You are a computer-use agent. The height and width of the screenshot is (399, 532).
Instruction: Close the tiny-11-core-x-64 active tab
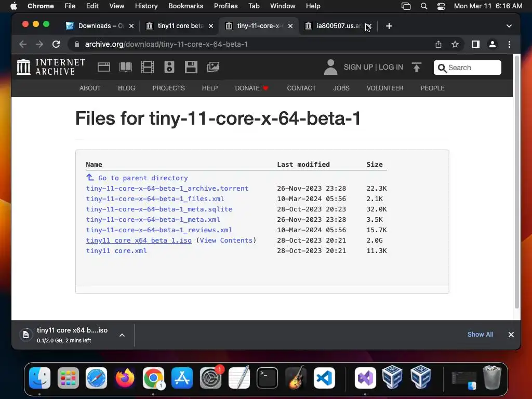[x=290, y=26]
